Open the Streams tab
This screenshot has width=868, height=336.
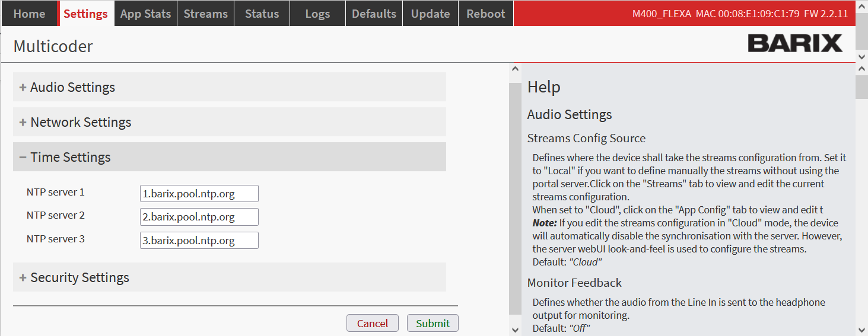point(205,14)
